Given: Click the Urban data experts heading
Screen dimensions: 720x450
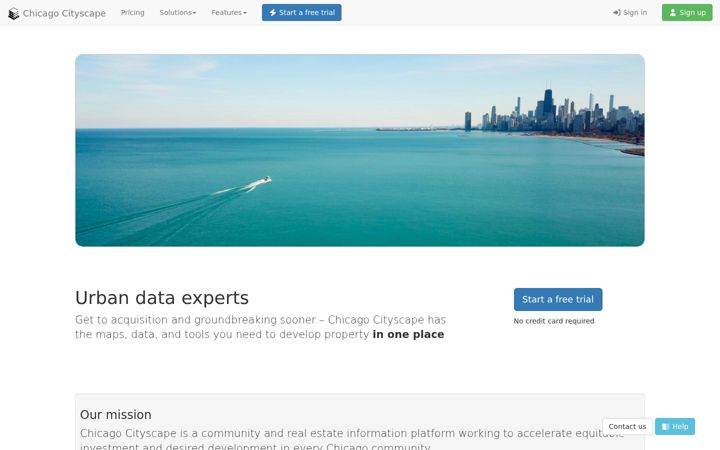Looking at the screenshot, I should [162, 298].
